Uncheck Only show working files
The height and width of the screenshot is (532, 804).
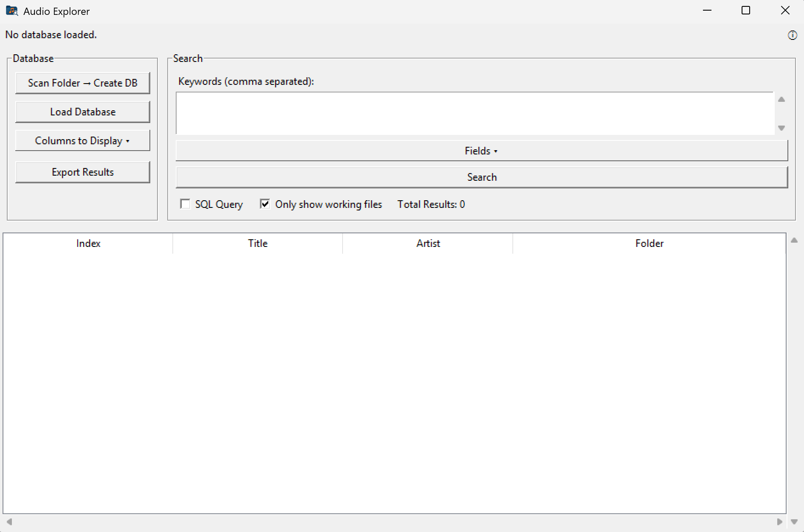(265, 204)
